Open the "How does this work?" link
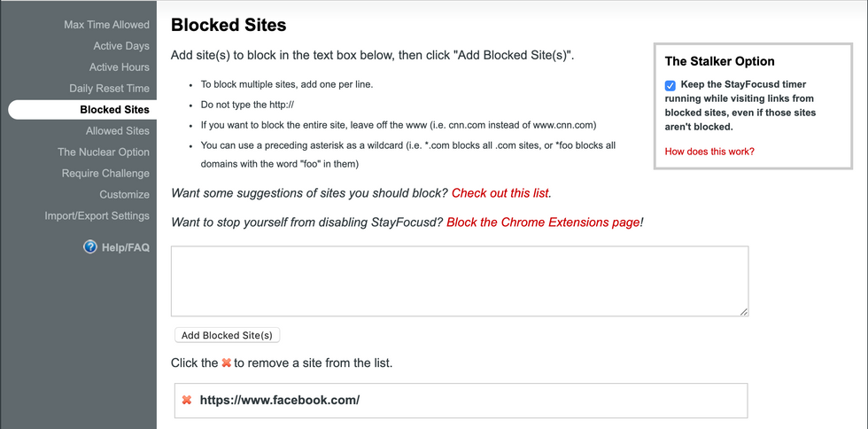Image resolution: width=868 pixels, height=429 pixels. (709, 152)
